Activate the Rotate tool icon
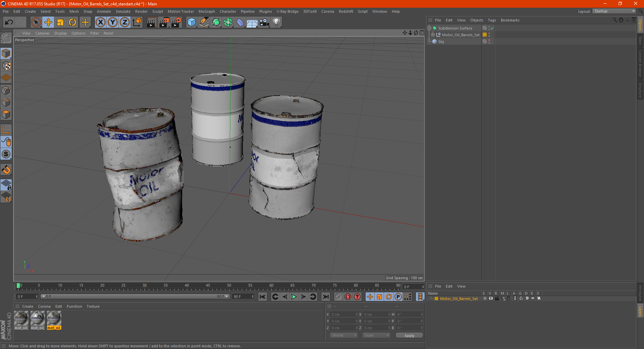The height and width of the screenshot is (349, 644). (x=72, y=22)
